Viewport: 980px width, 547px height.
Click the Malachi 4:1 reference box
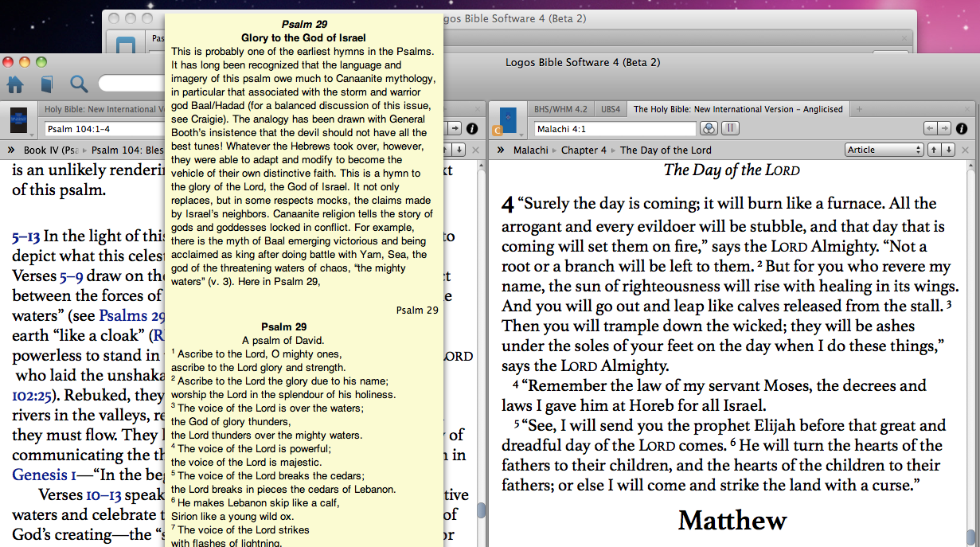(x=615, y=128)
